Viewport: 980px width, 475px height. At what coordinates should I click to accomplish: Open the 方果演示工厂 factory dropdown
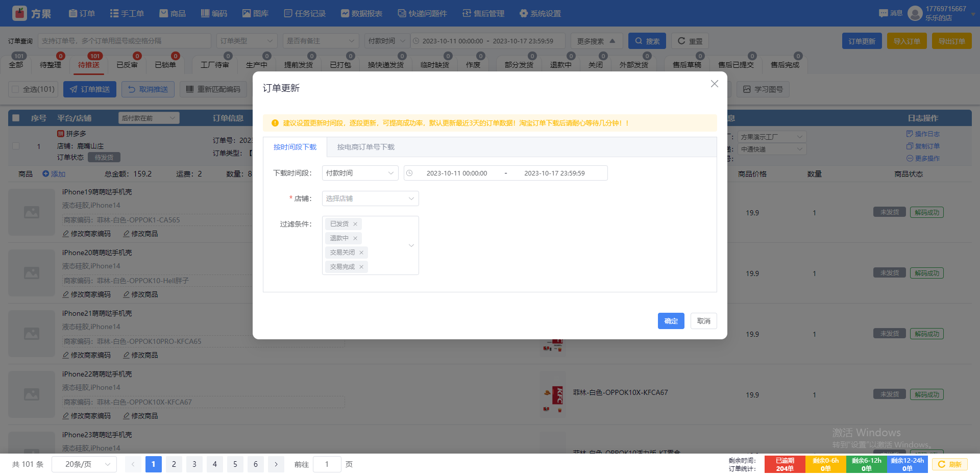pyautogui.click(x=772, y=137)
